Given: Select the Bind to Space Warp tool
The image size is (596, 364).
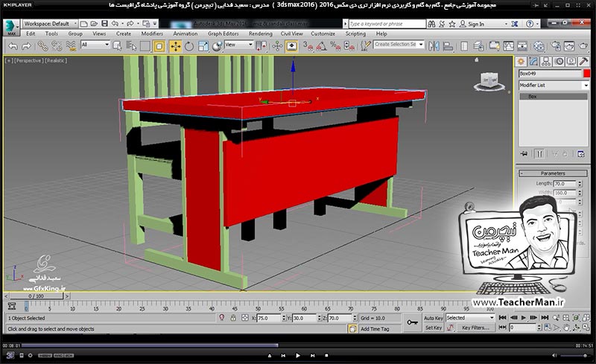Looking at the screenshot, I should pos(71,46).
